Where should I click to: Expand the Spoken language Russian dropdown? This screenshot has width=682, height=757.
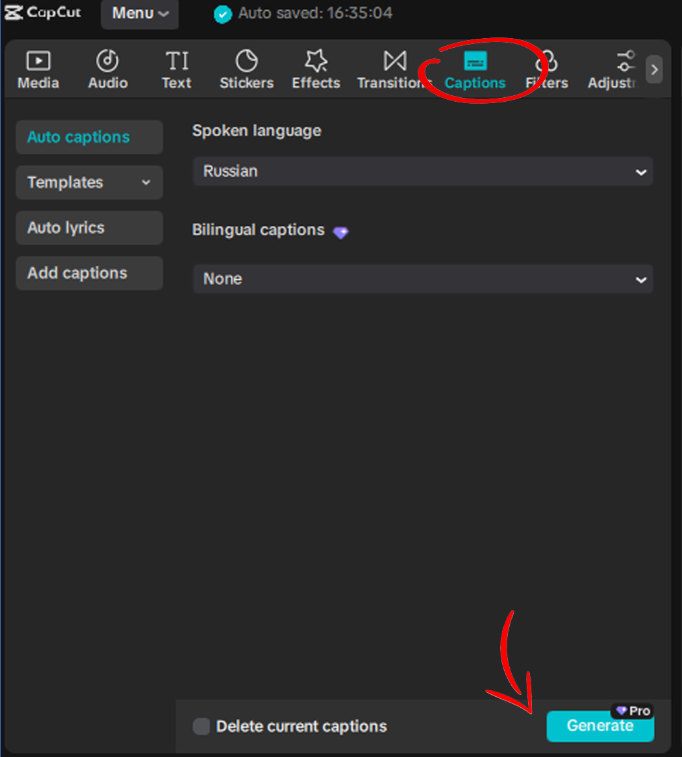tap(423, 171)
